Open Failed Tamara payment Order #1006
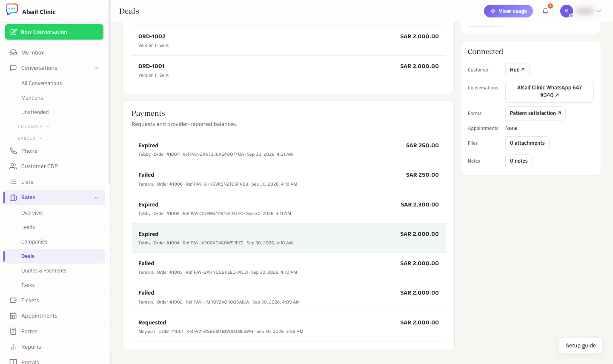 click(x=289, y=179)
